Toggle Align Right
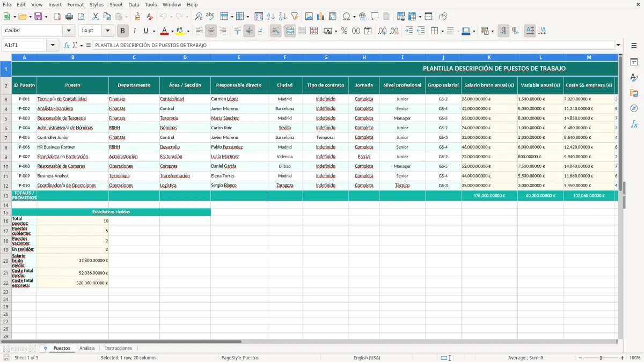 tap(223, 31)
